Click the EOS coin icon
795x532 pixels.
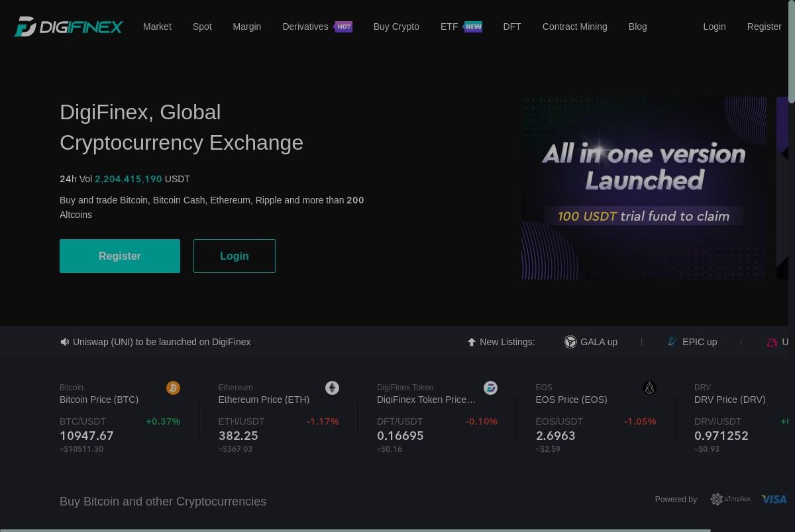tap(649, 388)
